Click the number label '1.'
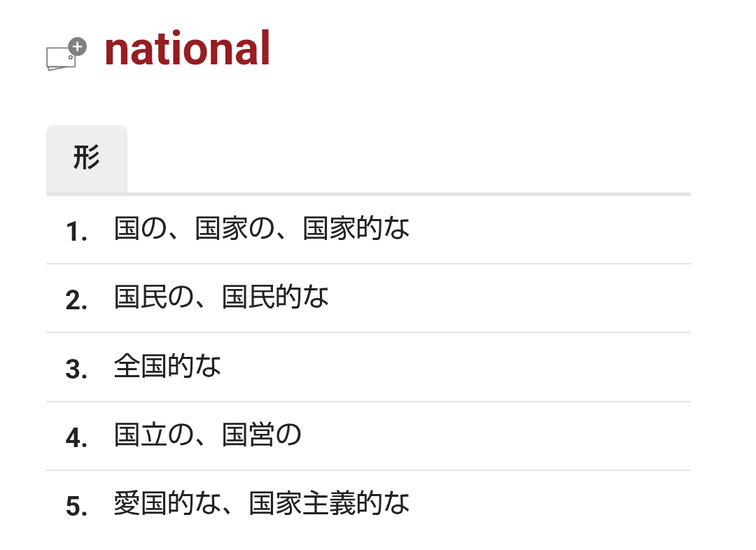756x550 pixels. coord(77,232)
